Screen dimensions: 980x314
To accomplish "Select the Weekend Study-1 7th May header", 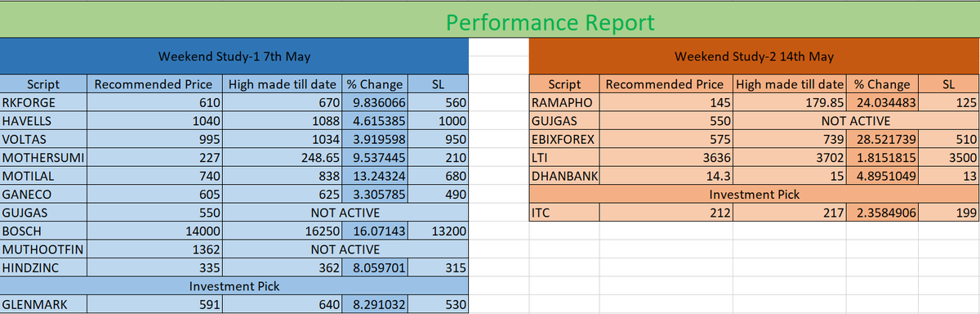I will [x=234, y=56].
